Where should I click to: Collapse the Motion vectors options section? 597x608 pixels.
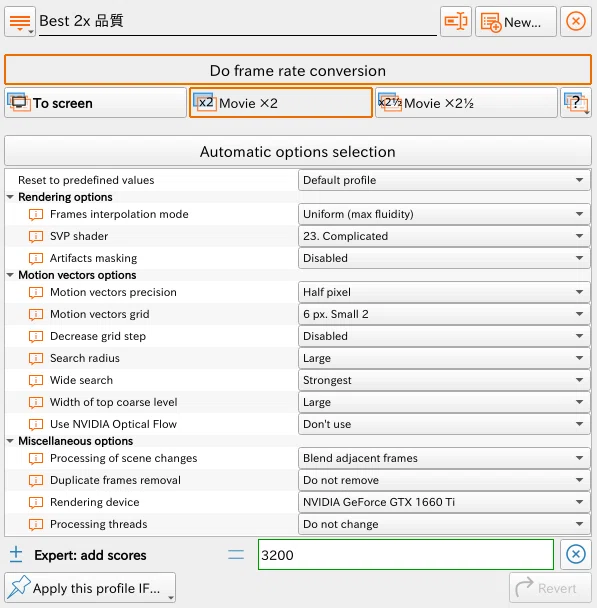point(10,275)
